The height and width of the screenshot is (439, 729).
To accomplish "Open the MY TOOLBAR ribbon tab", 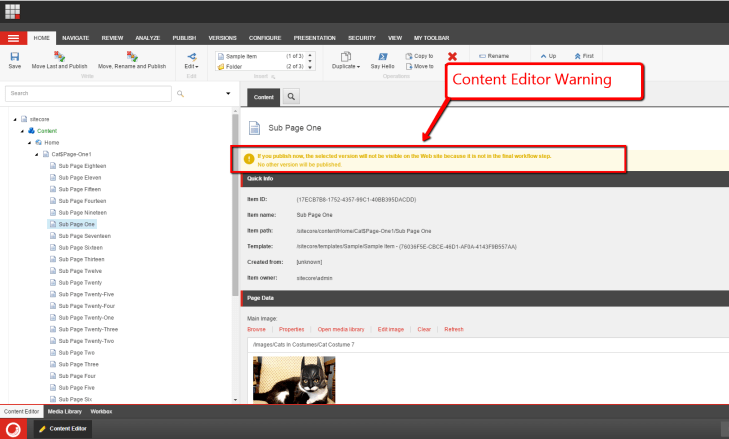I will pyautogui.click(x=431, y=38).
